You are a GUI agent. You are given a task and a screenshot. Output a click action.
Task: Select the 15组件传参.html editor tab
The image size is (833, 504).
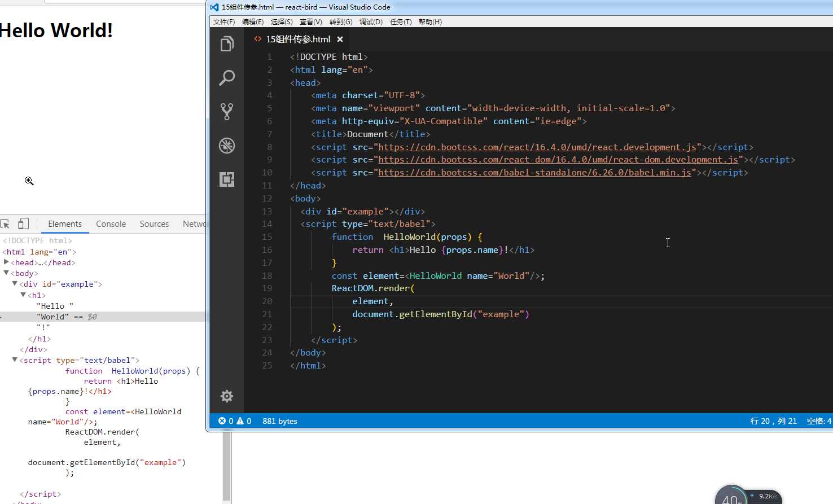click(298, 39)
